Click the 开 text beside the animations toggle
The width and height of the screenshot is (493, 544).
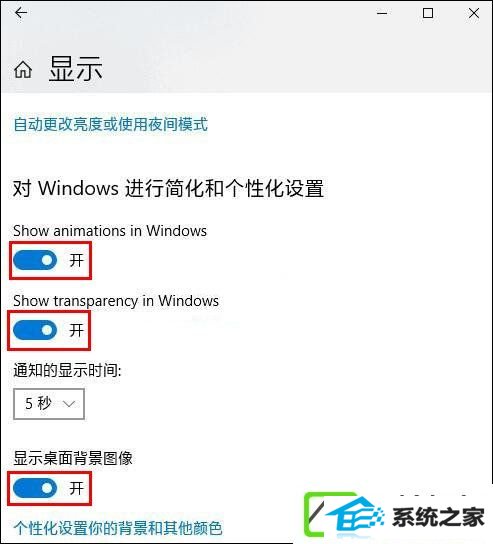pyautogui.click(x=76, y=260)
